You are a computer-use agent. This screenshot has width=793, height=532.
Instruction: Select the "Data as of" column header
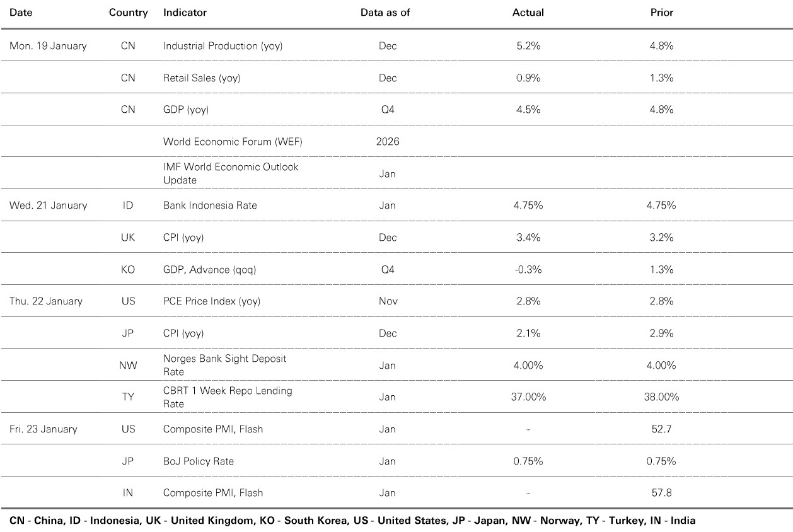[385, 13]
